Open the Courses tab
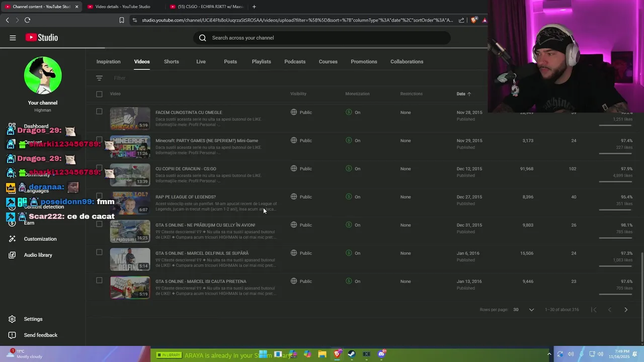 328,62
